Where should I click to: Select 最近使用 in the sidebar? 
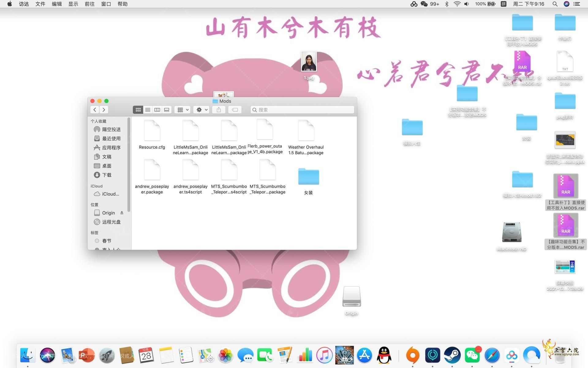pyautogui.click(x=107, y=139)
